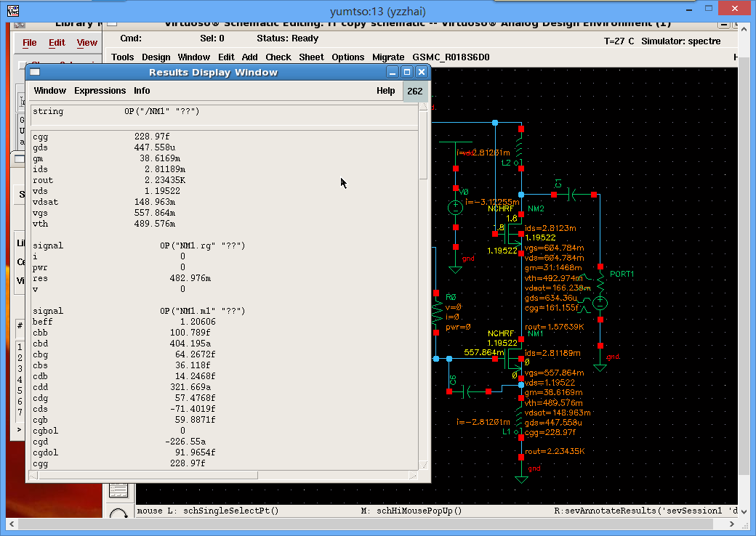Click the 'schSingleSelectPt()' mouse L hint
The height and width of the screenshot is (536, 756).
click(231, 511)
